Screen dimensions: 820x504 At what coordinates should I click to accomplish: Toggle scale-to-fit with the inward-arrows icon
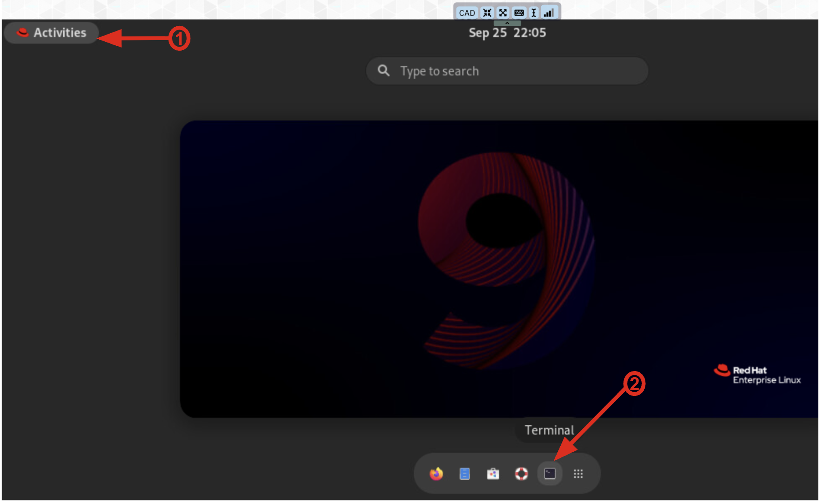[487, 13]
